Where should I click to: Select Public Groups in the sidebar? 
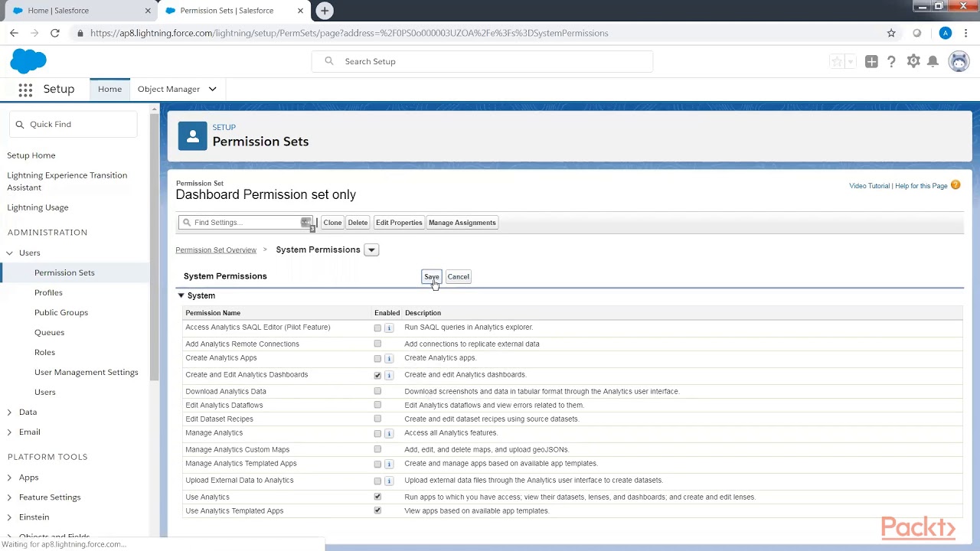pyautogui.click(x=61, y=312)
